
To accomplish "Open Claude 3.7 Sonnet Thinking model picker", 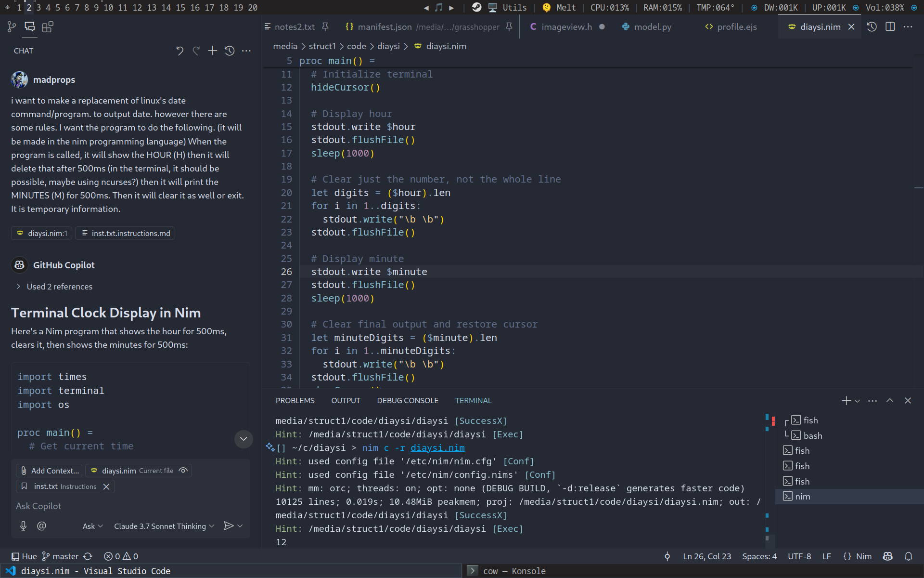I will 164,526.
